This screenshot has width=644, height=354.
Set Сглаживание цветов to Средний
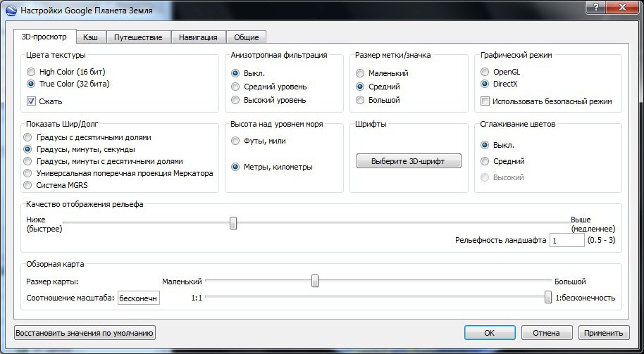502,161
